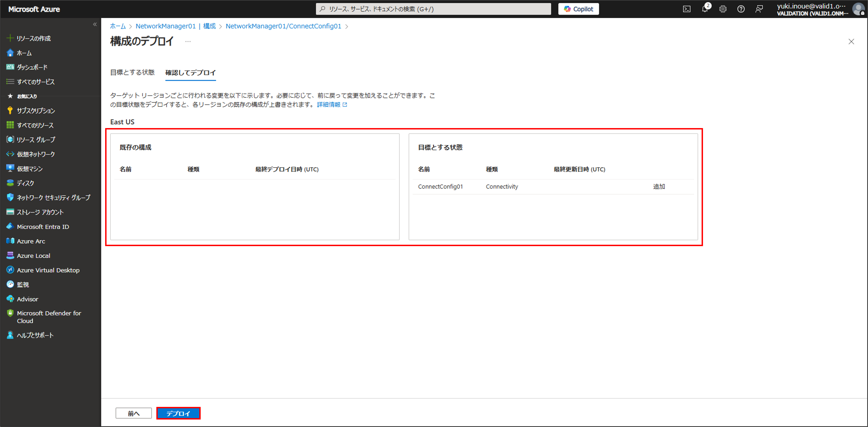Click the お気に入り favorites label

click(27, 96)
